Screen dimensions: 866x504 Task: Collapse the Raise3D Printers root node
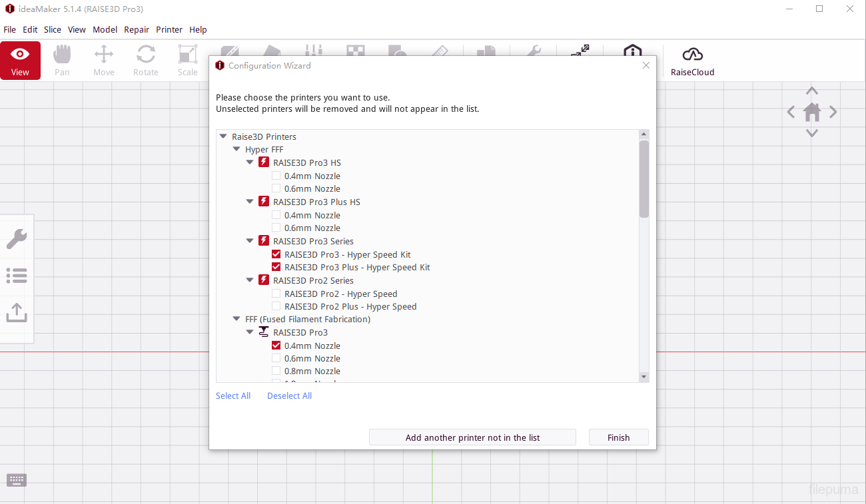223,136
